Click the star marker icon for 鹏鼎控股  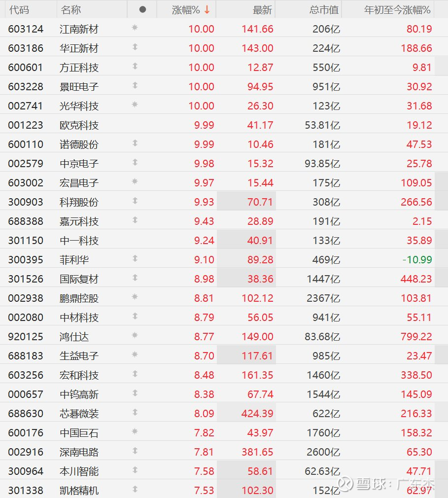click(x=135, y=297)
